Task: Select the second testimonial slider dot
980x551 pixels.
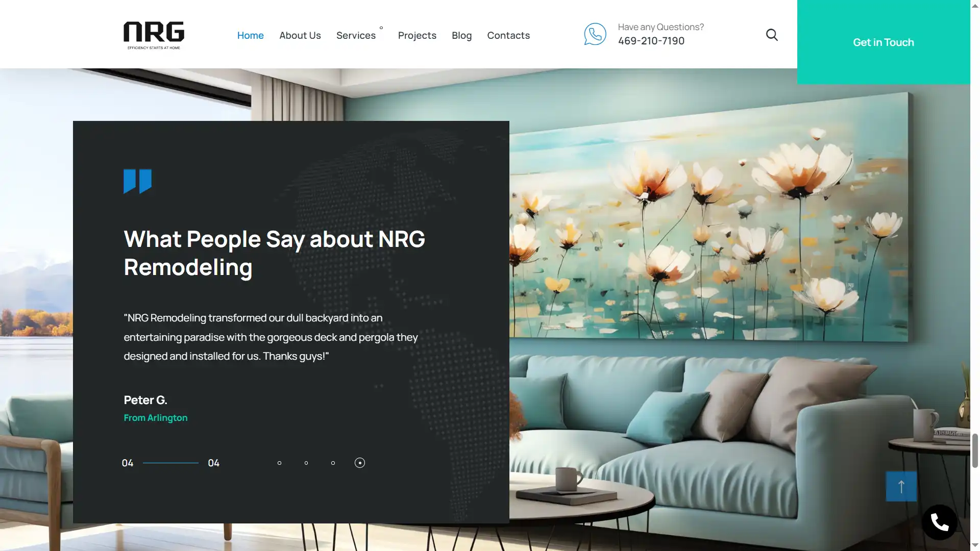Action: (306, 463)
